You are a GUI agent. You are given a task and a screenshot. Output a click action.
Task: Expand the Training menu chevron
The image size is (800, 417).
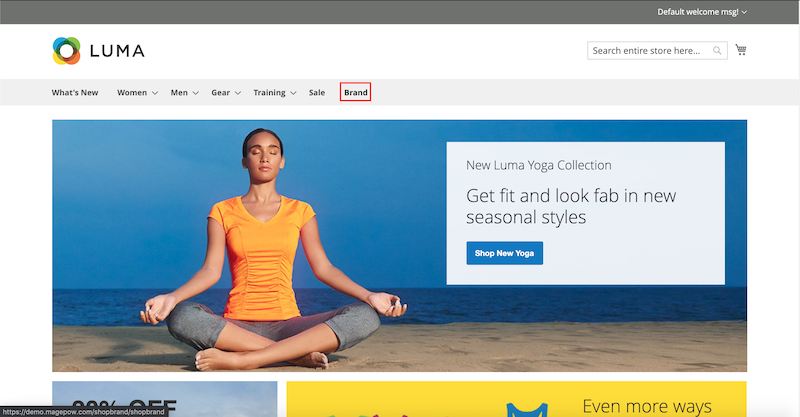293,93
